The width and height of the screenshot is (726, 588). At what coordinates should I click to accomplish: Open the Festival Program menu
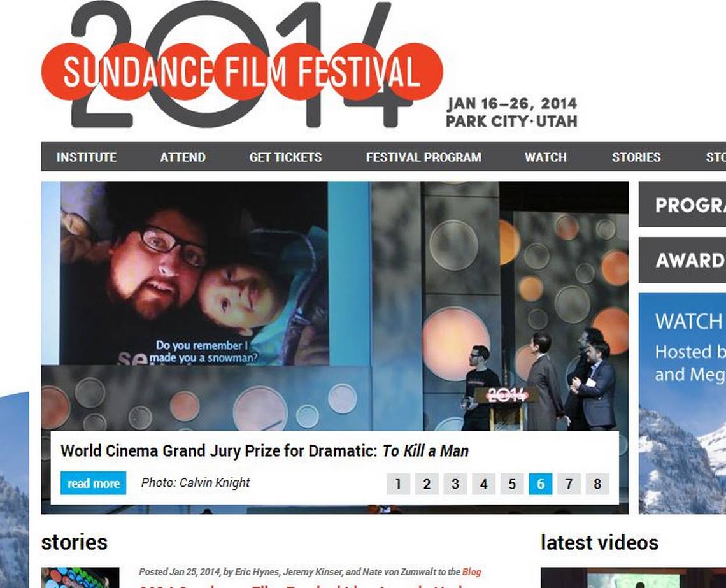pos(423,157)
